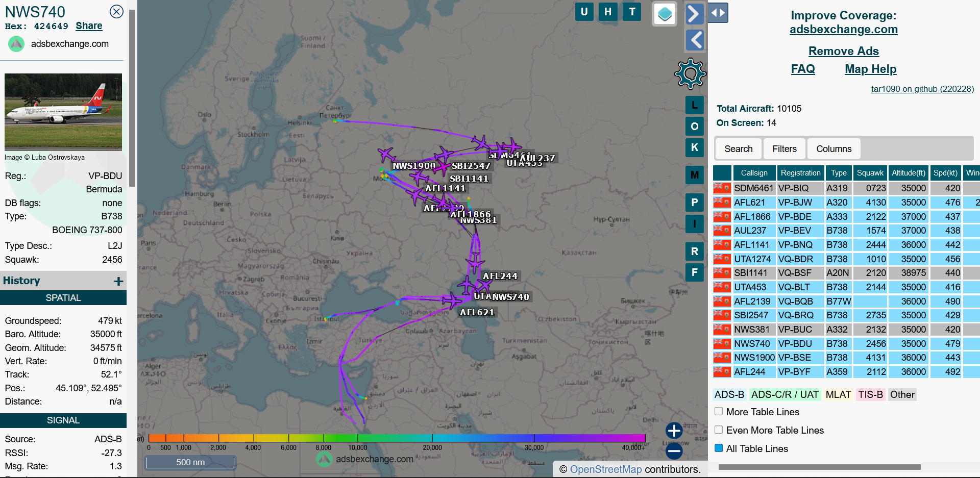Zoom in the map with plus button
Viewport: 980px width, 478px height.
tap(674, 431)
